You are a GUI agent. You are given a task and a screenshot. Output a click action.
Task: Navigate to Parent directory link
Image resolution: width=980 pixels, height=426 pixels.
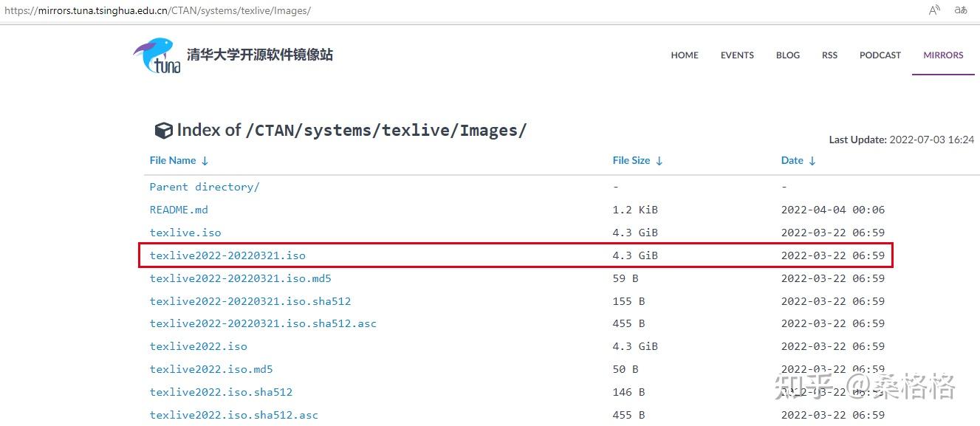(x=205, y=187)
